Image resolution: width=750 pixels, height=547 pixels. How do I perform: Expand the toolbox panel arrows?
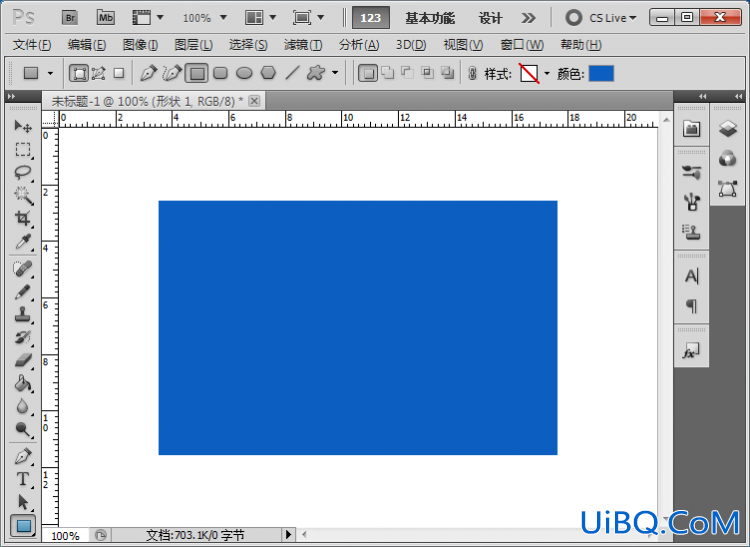11,96
